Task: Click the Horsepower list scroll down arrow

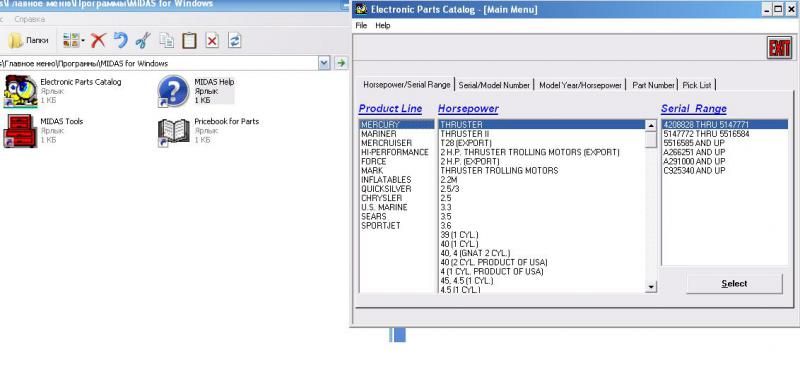Action: [651, 287]
